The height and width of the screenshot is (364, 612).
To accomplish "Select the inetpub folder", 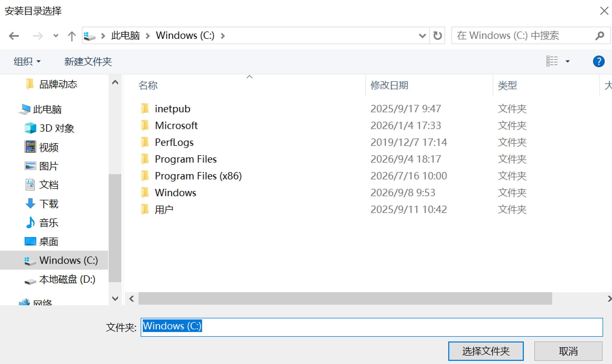I will [x=165, y=109].
